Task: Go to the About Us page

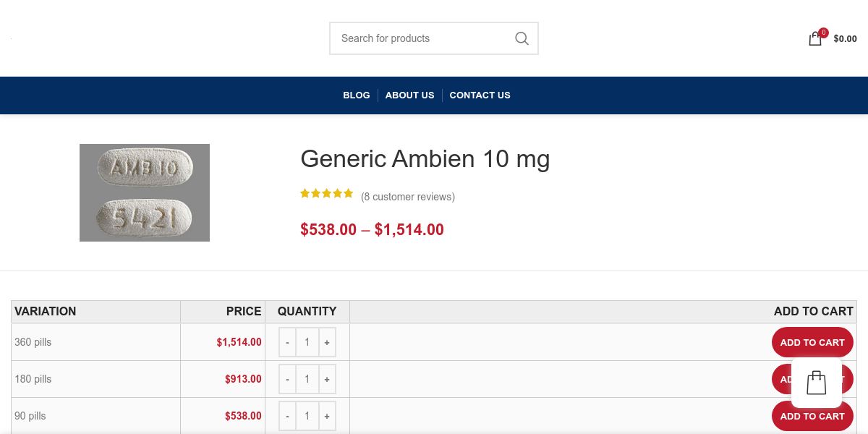Action: (409, 95)
